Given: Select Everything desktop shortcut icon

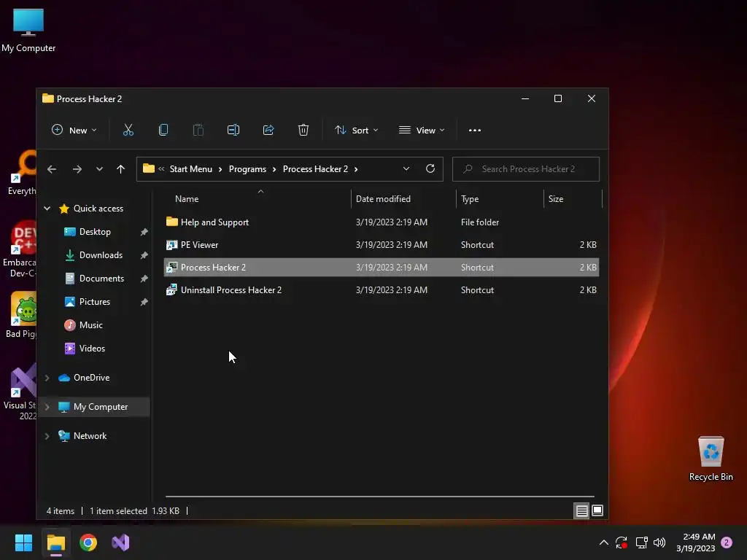Looking at the screenshot, I should pyautogui.click(x=22, y=172).
